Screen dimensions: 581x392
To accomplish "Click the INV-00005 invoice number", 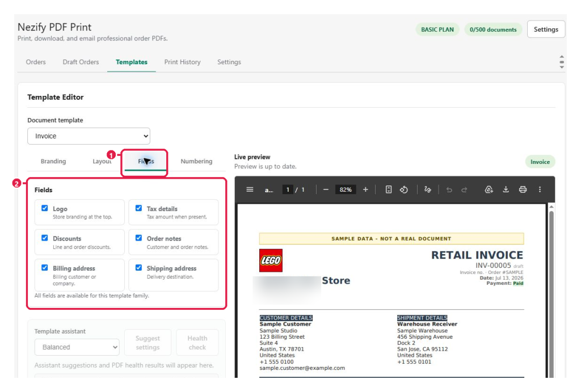I will pos(493,265).
